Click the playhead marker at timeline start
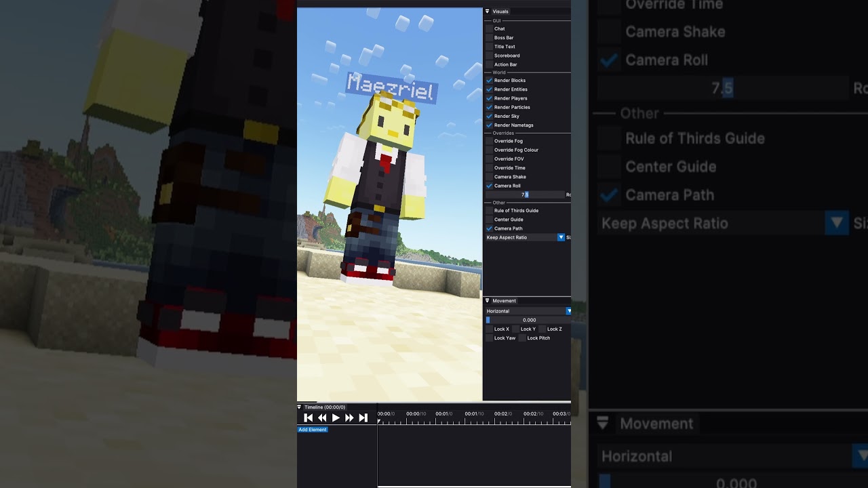 (x=379, y=421)
